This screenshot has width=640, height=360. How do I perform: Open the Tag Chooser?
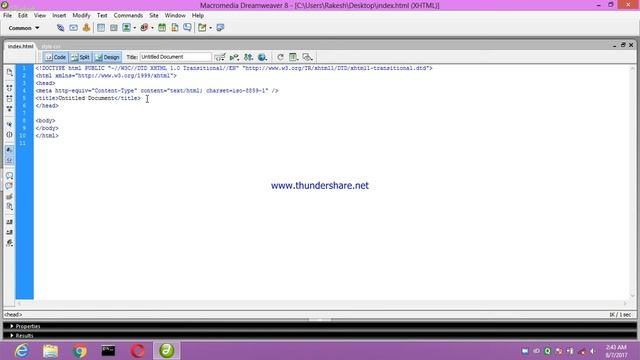[220, 28]
